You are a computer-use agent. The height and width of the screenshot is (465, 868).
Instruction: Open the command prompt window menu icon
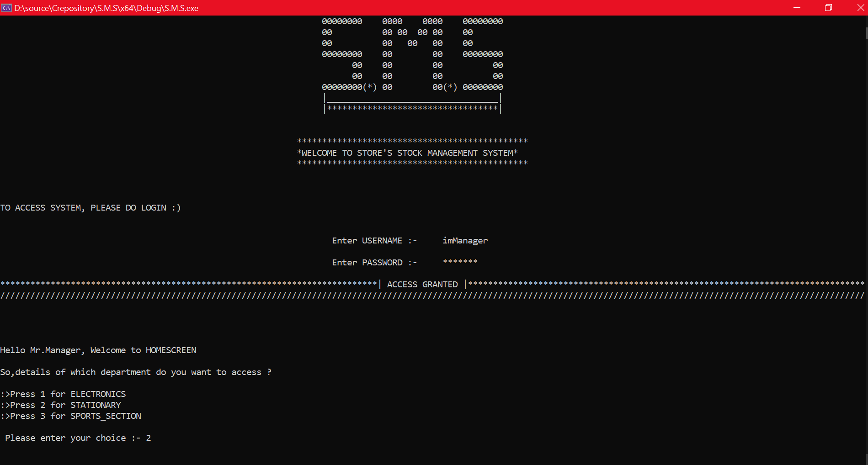(6, 8)
